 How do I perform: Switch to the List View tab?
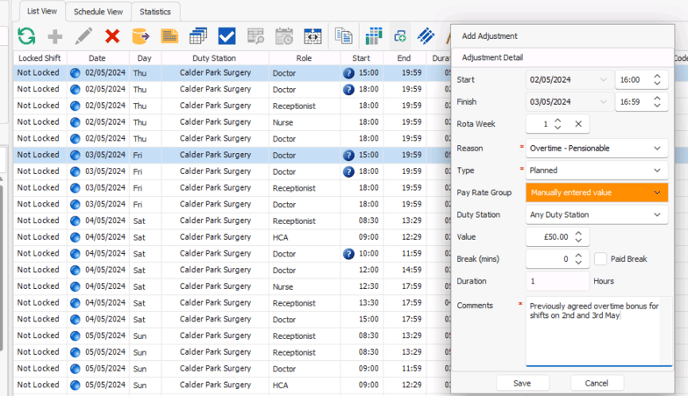click(42, 11)
